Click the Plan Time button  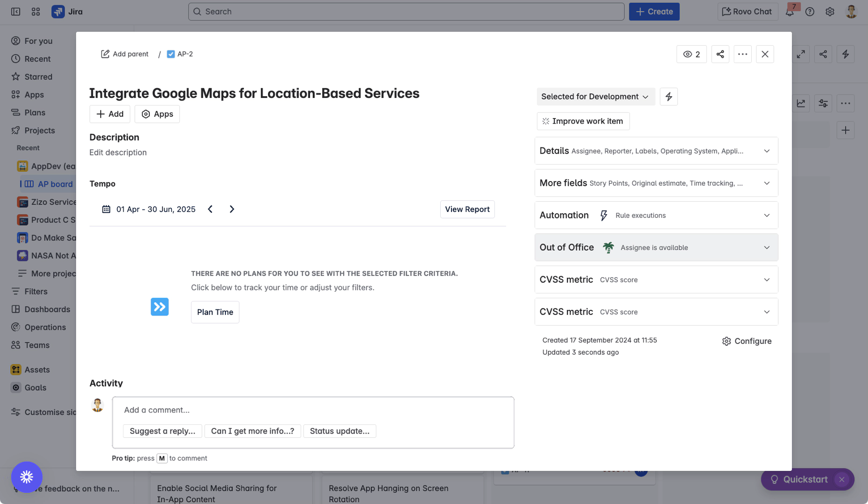coord(215,312)
